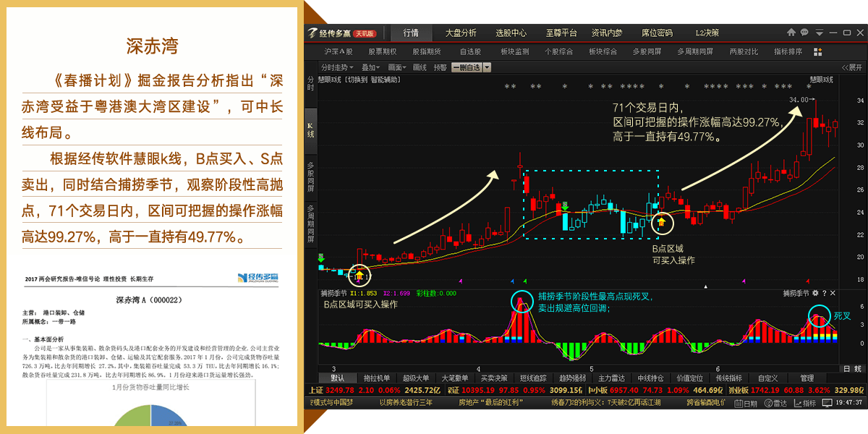Select the 大笔撤单 indicator tab
Viewport: 868px width, 434px height.
click(x=455, y=378)
